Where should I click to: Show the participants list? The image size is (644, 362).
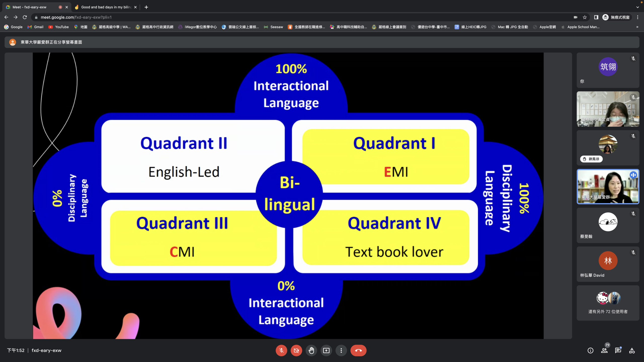point(604,350)
